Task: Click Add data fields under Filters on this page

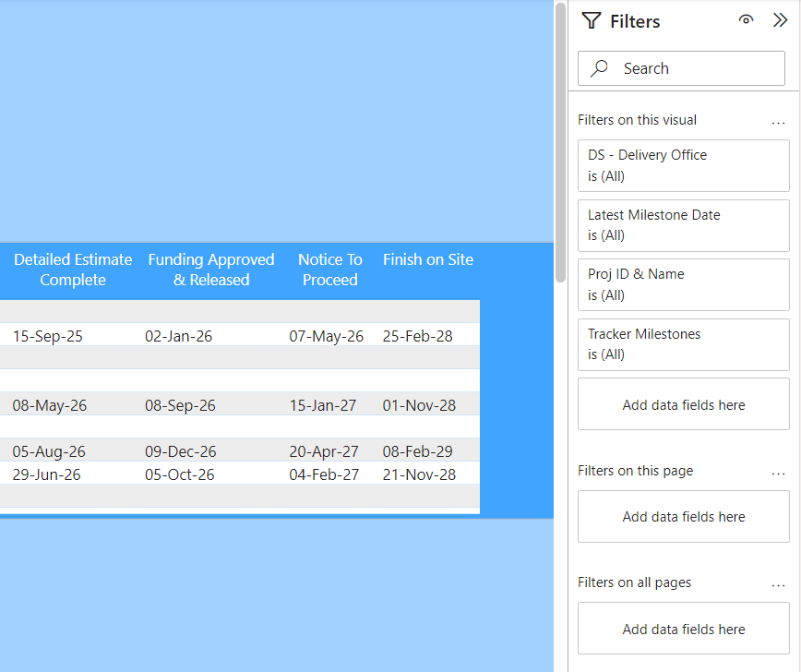Action: (684, 517)
